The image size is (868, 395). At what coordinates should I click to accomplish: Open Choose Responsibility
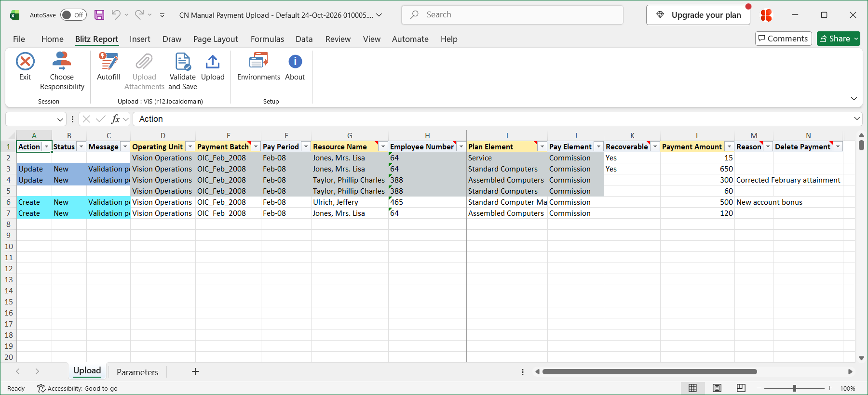click(x=62, y=71)
